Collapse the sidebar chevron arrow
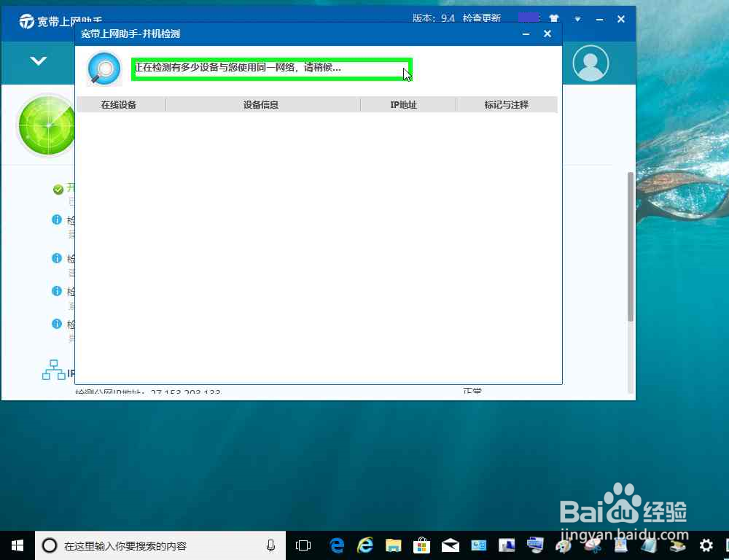 39,62
